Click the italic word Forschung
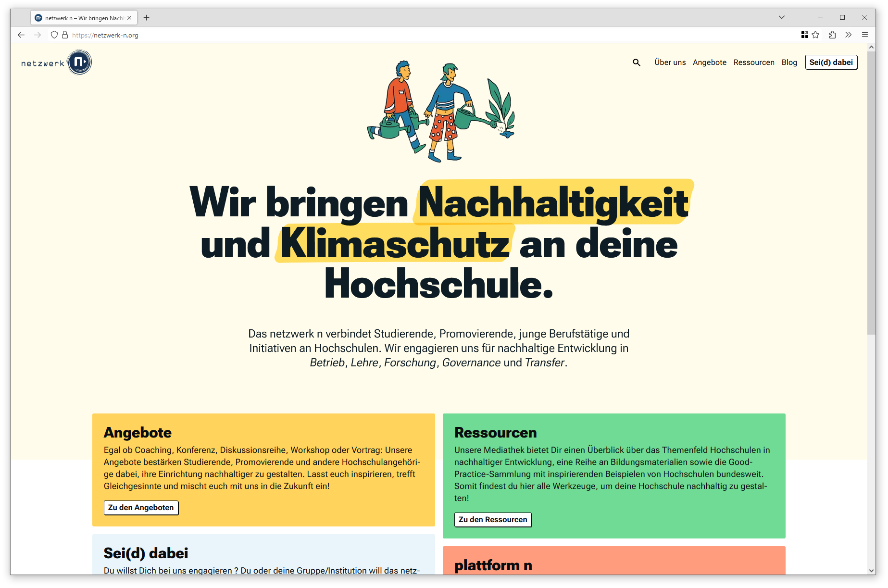Image resolution: width=888 pixels, height=588 pixels. (410, 363)
